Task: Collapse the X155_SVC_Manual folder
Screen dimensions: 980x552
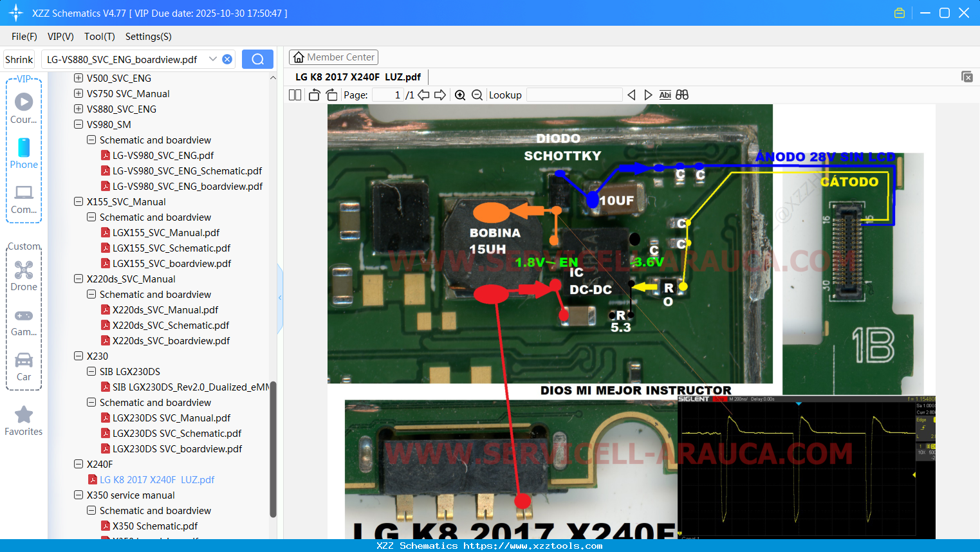Action: click(x=79, y=202)
